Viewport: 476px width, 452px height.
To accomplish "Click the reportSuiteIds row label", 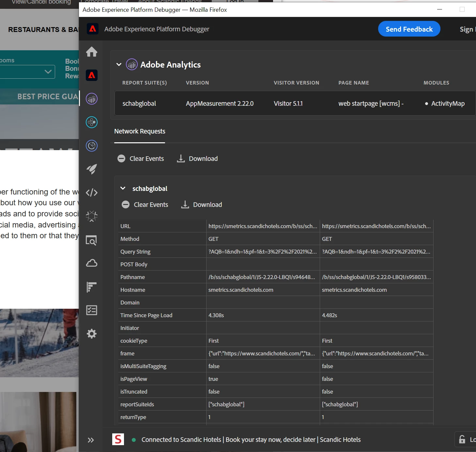I will coord(137,404).
